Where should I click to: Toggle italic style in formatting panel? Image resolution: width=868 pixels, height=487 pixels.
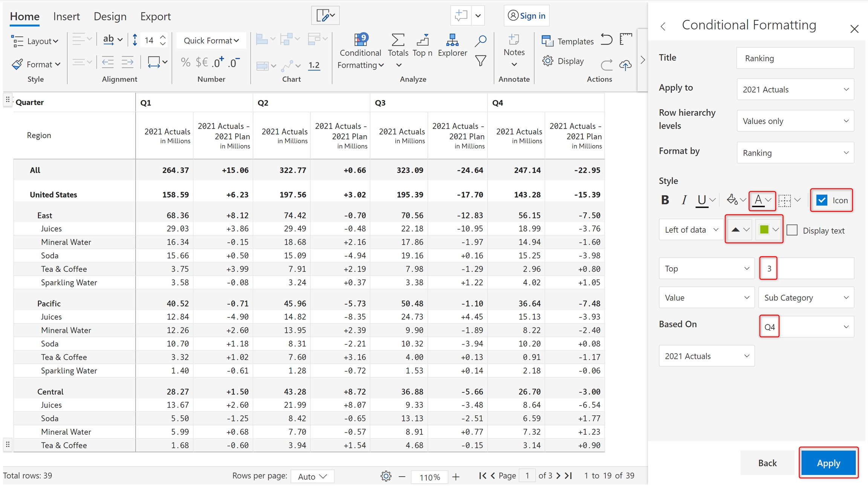click(684, 200)
